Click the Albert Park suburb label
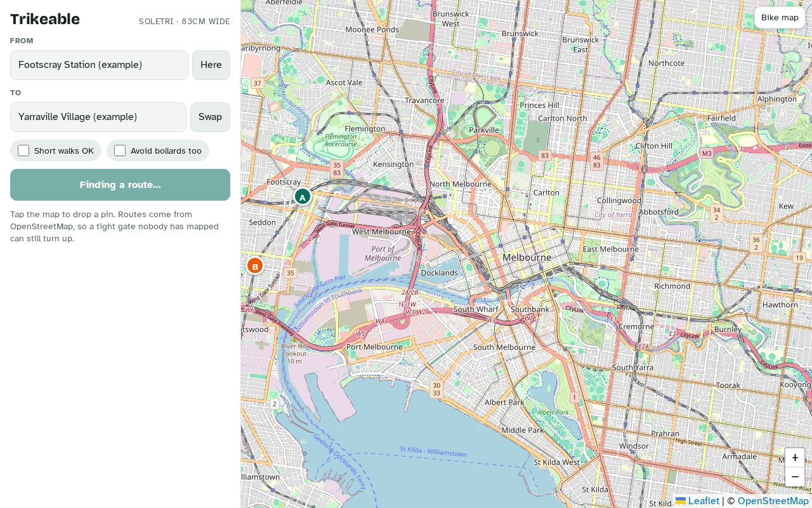This screenshot has width=812, height=508. coord(504,402)
